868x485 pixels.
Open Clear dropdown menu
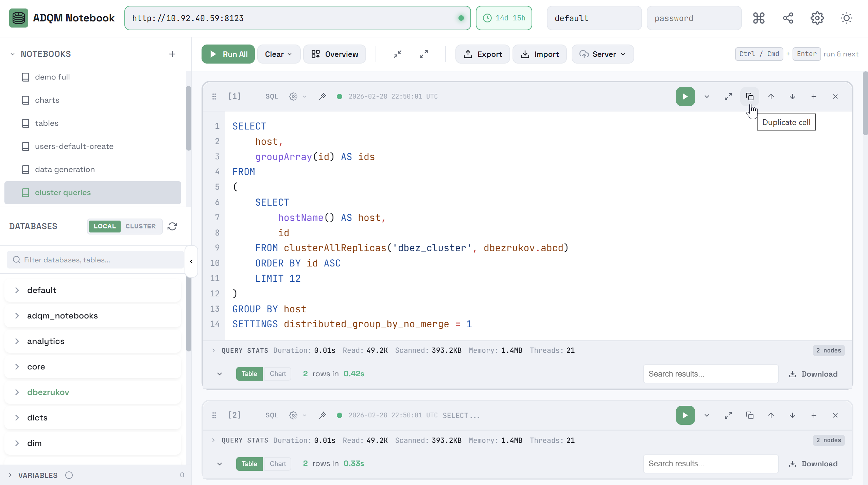(278, 54)
